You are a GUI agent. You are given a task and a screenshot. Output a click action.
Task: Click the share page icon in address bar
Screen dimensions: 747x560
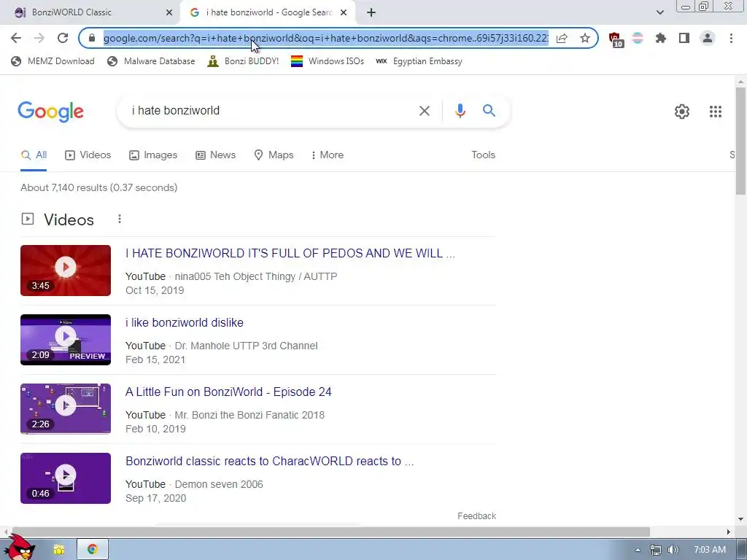[562, 38]
